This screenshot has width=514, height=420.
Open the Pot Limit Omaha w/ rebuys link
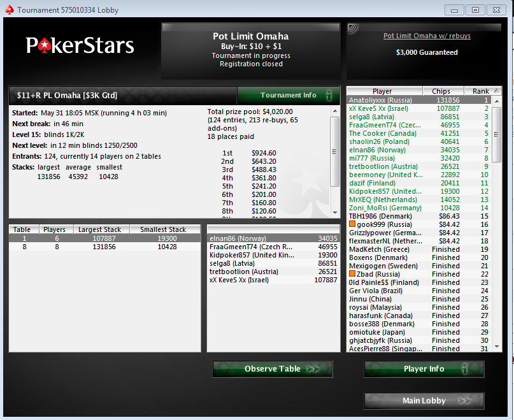427,36
